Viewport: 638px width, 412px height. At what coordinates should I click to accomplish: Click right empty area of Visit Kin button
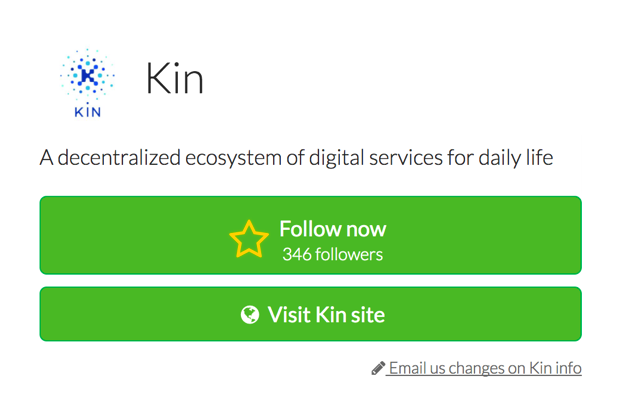484,314
